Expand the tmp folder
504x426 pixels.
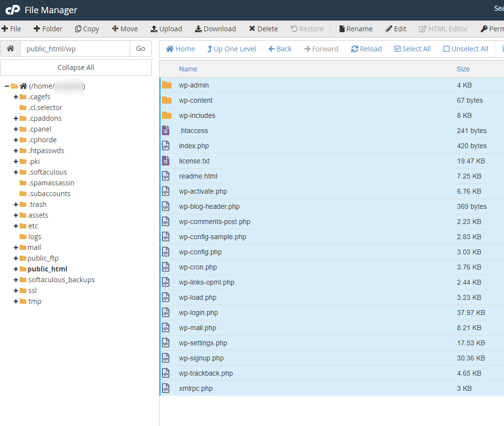[16, 301]
